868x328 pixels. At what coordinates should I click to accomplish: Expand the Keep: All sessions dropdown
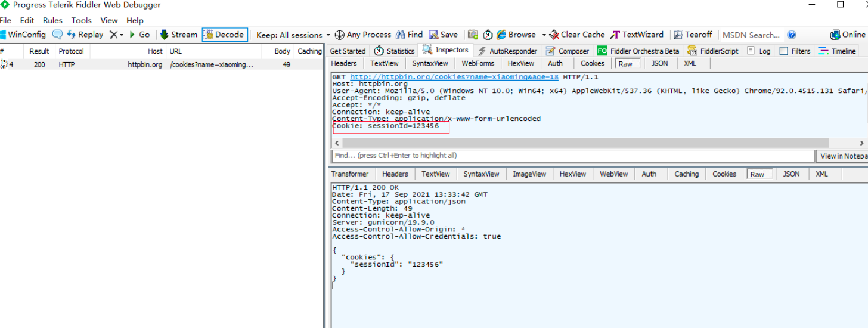point(293,35)
